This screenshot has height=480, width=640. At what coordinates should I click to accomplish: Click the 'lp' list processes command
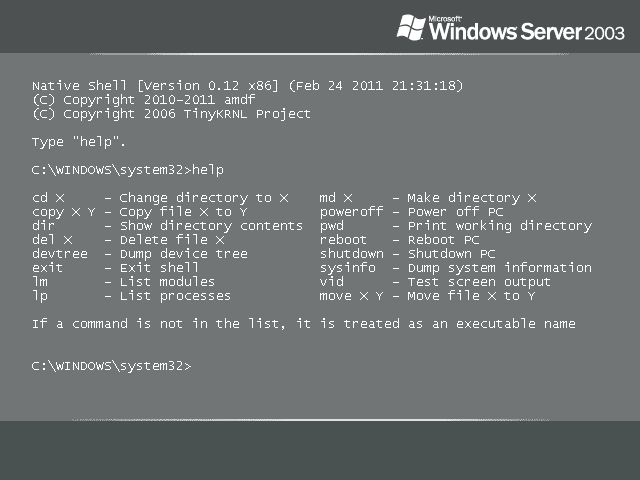coord(40,296)
